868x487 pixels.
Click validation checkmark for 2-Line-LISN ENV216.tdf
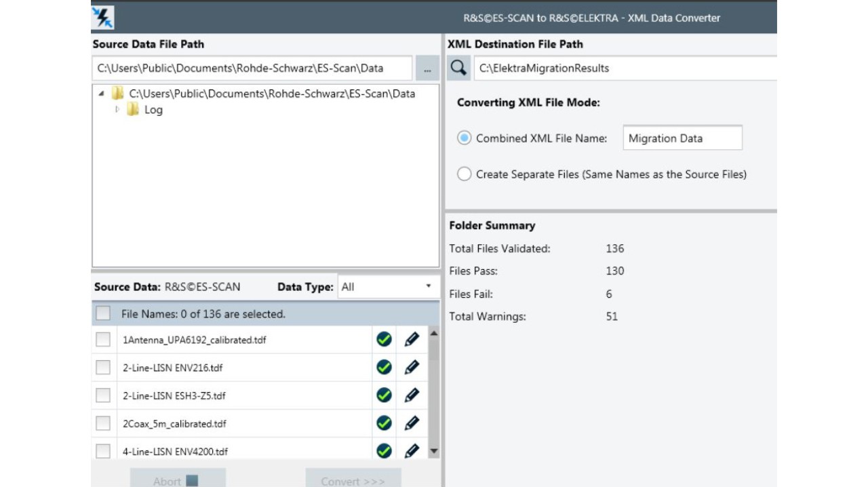[384, 367]
